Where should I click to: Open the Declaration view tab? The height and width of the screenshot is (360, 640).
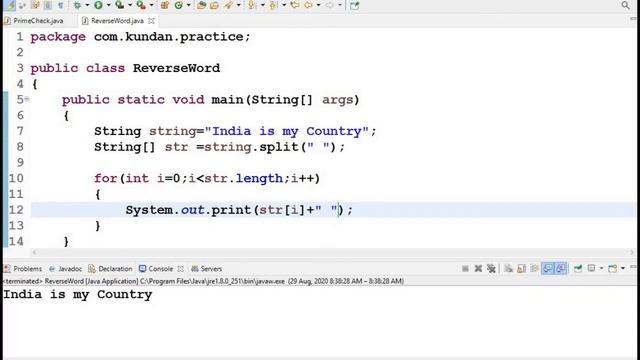110,269
